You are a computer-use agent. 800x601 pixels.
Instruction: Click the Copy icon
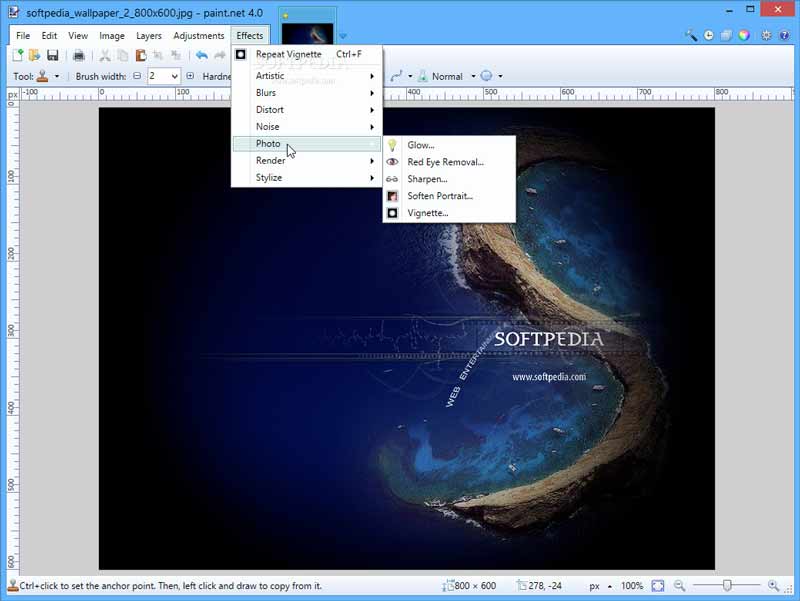[122, 55]
